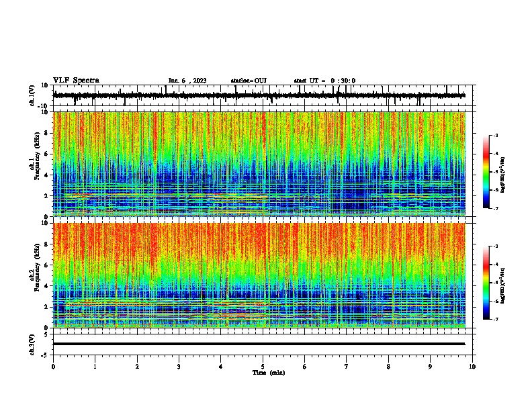The image size is (532, 411).
Task: Click the '0' tick on time axis
Action: [53, 367]
